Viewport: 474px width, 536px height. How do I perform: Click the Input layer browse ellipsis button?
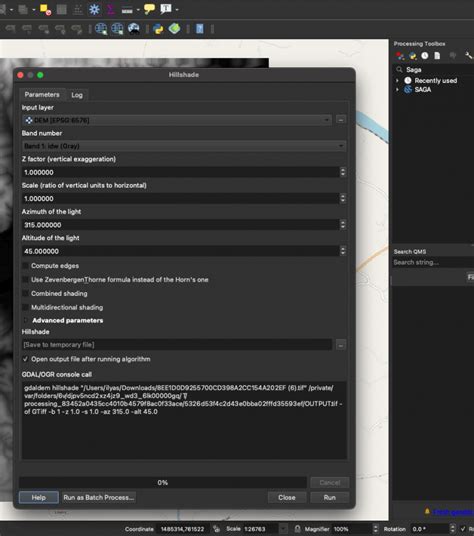(x=341, y=120)
